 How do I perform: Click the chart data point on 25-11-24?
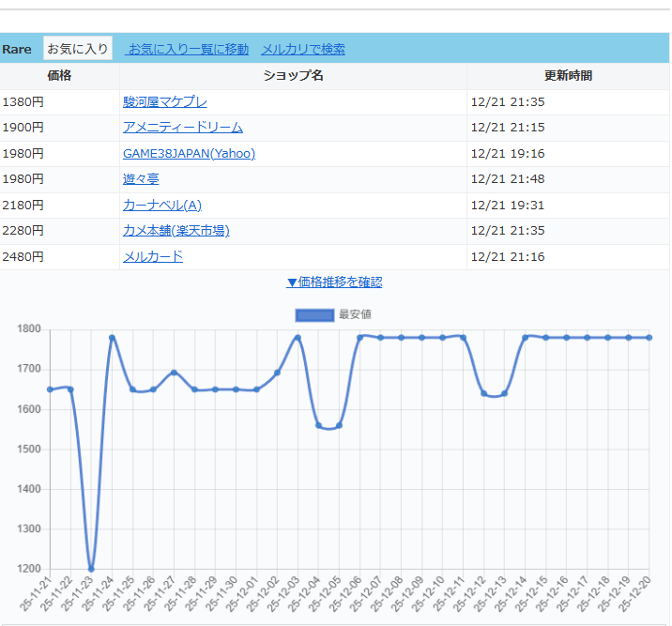[x=112, y=338]
